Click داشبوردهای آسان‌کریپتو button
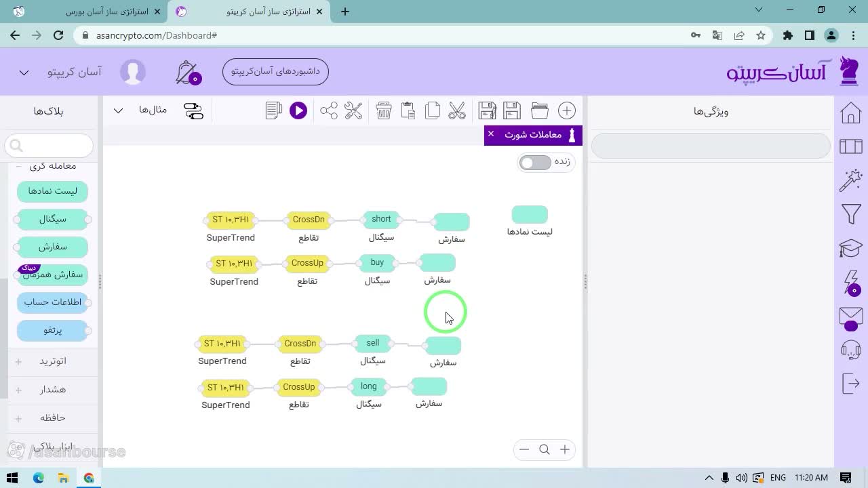 click(x=275, y=71)
